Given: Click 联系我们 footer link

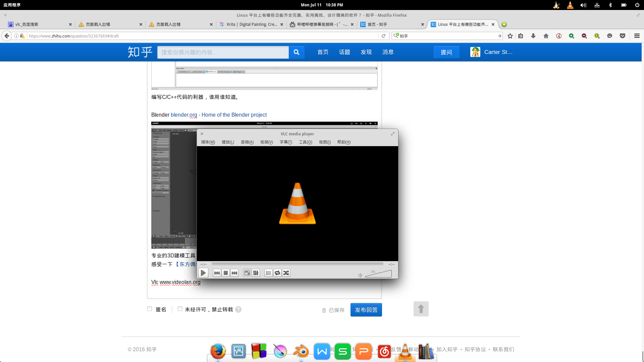Looking at the screenshot, I should [503, 349].
